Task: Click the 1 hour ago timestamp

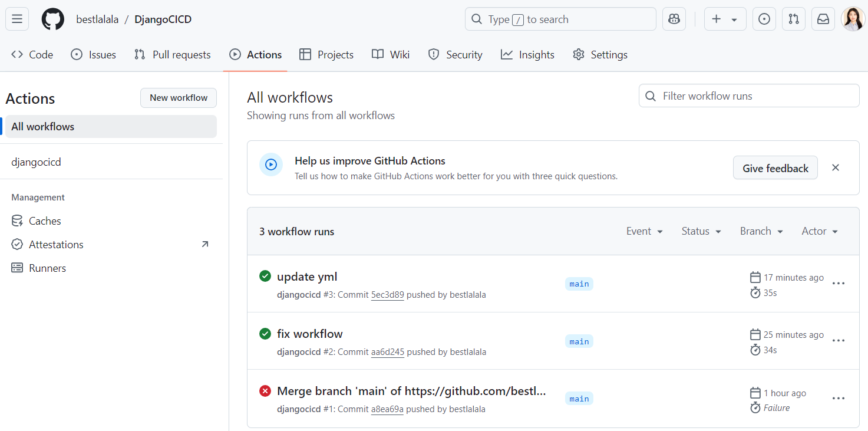Action: point(785,393)
